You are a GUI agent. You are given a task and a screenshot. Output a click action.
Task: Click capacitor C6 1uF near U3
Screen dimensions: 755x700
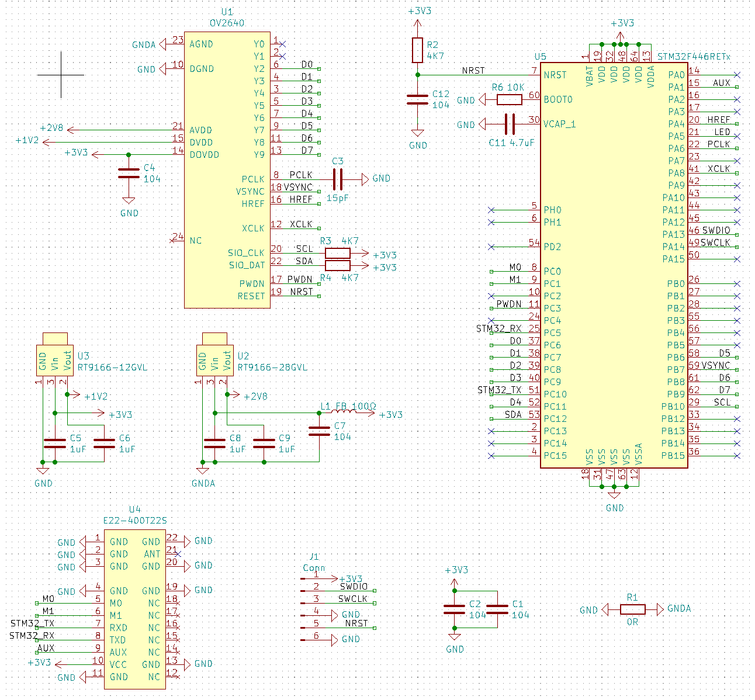pos(104,443)
